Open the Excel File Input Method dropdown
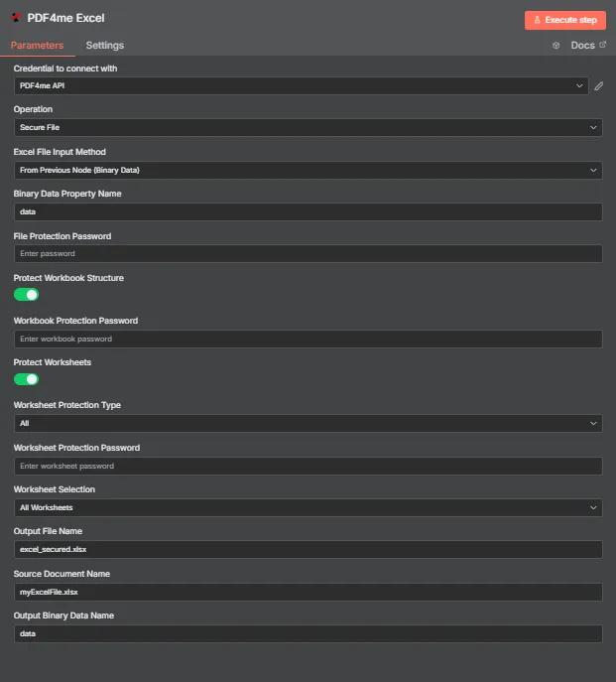 (308, 170)
